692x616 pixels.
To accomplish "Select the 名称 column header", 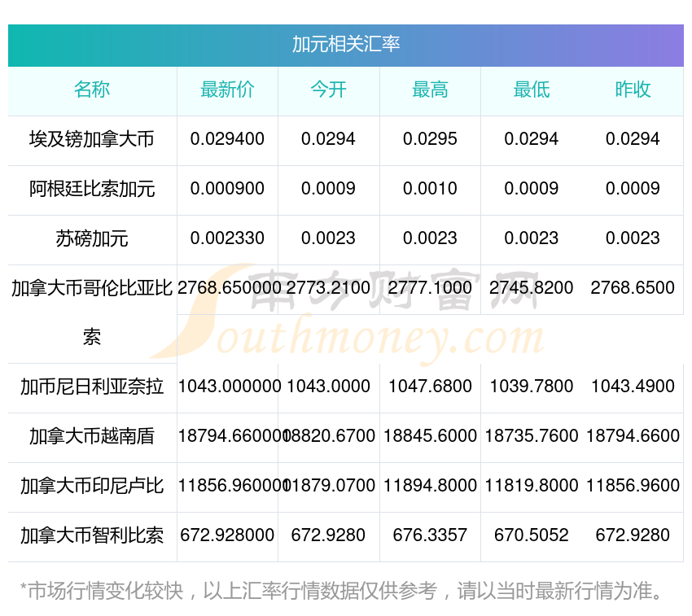I will tap(92, 90).
